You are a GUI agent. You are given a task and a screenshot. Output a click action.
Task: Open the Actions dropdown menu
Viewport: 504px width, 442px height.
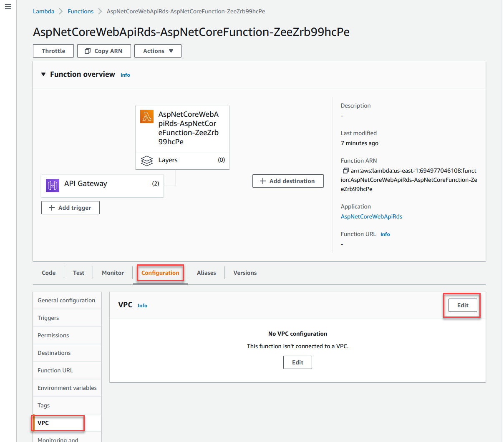[x=158, y=51]
